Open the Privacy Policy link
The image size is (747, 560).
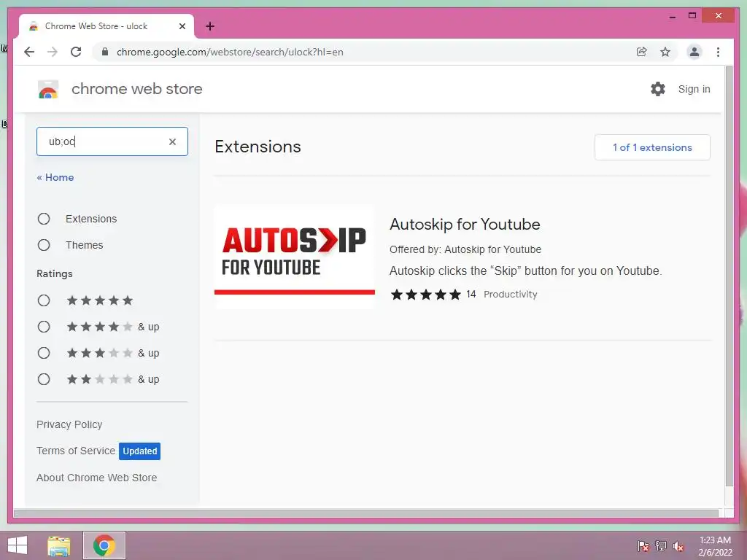pos(69,424)
